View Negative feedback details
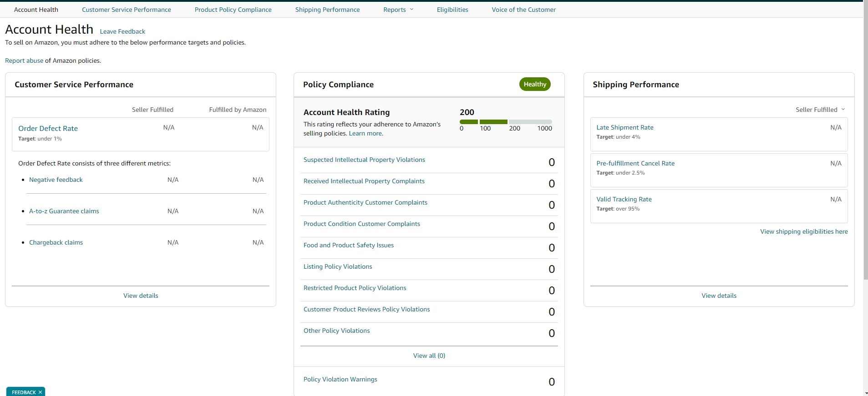The height and width of the screenshot is (396, 868). click(56, 180)
